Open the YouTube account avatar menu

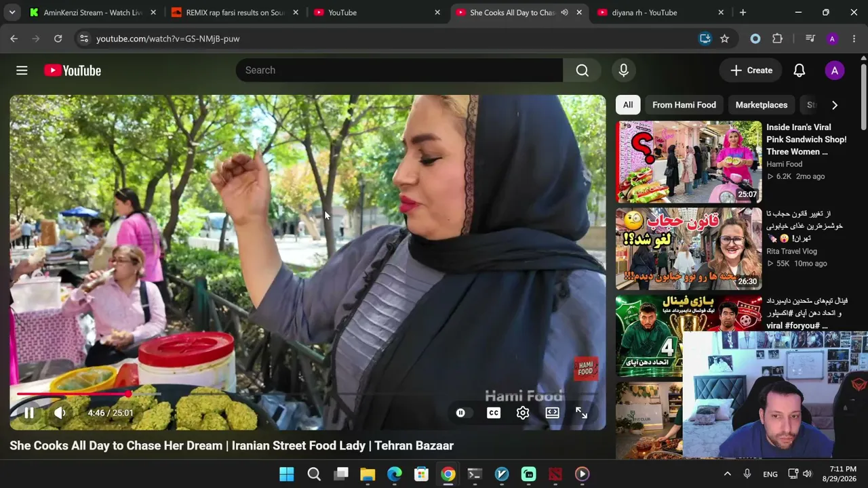pyautogui.click(x=835, y=70)
